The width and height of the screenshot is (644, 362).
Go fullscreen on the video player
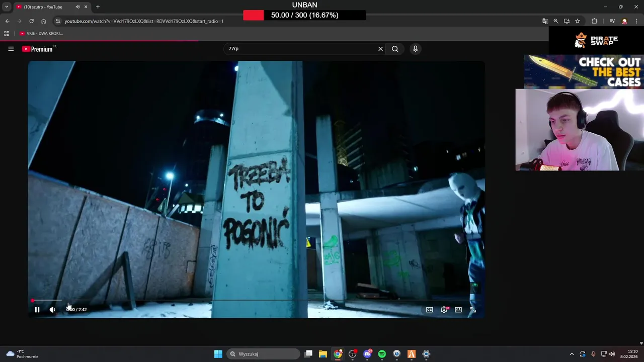473,310
